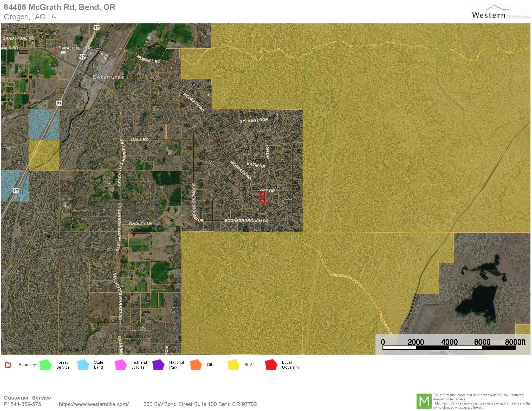Click the 360 SW Bond Street address

(x=200, y=404)
